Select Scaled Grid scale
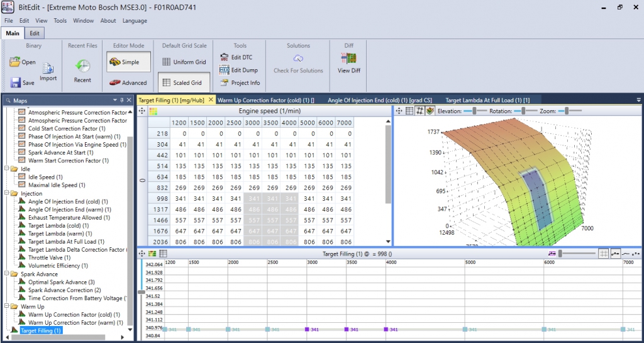Image resolution: width=644 pixels, height=343 pixels. point(184,82)
